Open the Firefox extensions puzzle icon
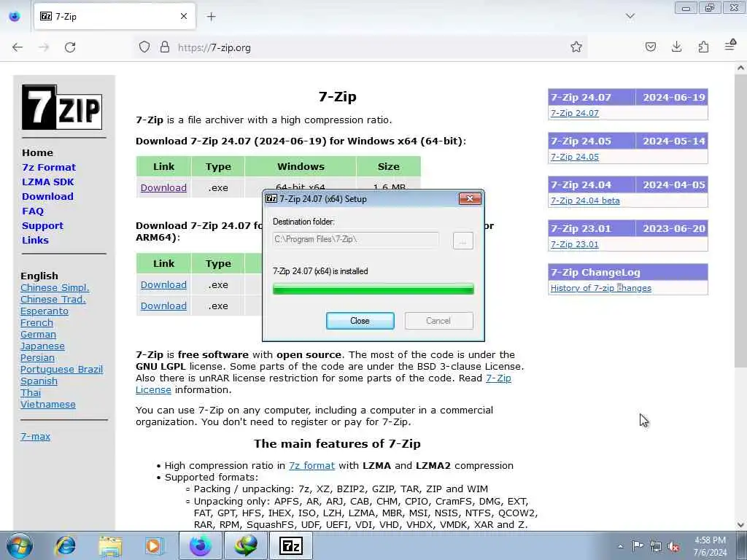 tap(703, 47)
